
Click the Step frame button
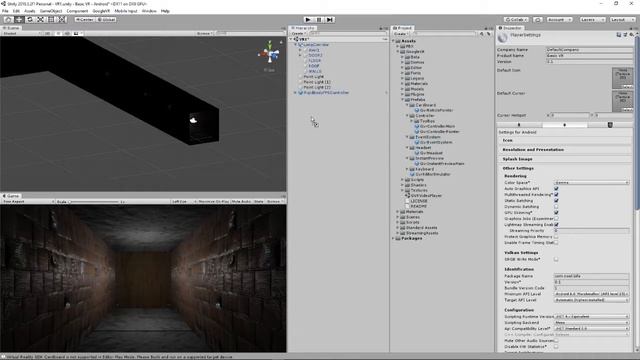(330, 20)
